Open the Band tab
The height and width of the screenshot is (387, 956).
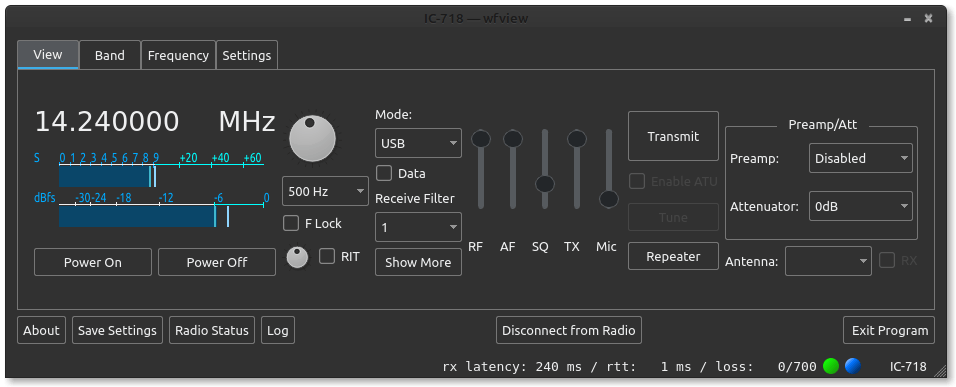point(110,55)
